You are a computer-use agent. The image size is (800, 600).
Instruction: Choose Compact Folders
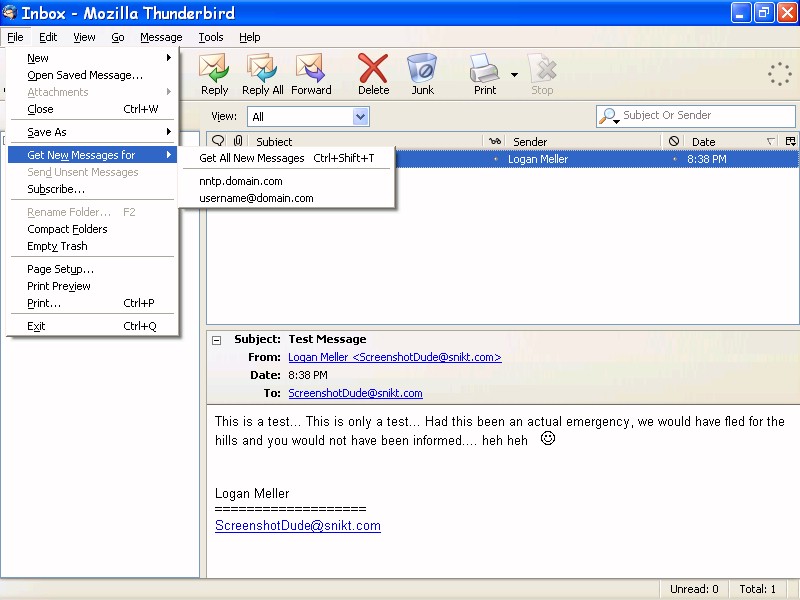point(92,229)
